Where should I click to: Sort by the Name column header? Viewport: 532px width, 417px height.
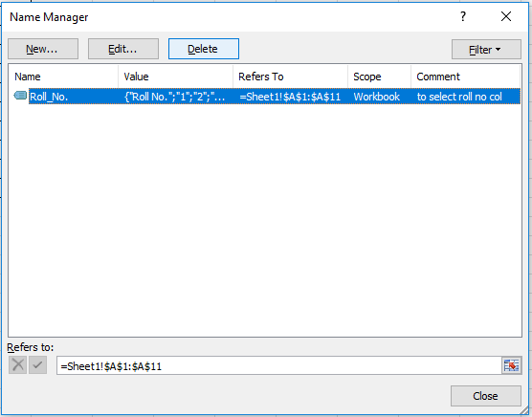point(64,77)
